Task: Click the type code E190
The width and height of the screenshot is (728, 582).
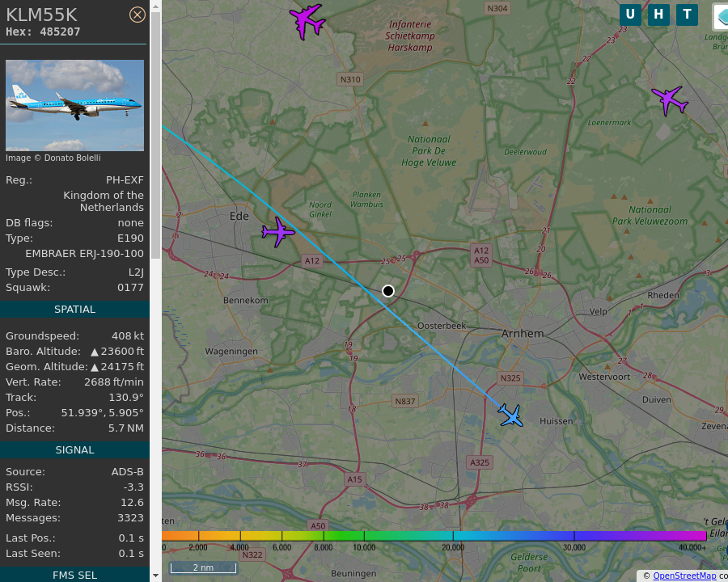Action: coord(130,238)
